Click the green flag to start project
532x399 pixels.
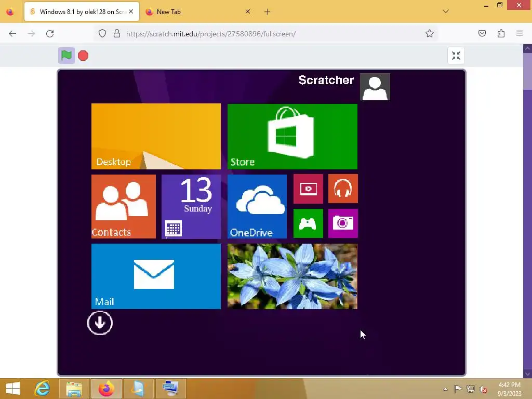(66, 55)
